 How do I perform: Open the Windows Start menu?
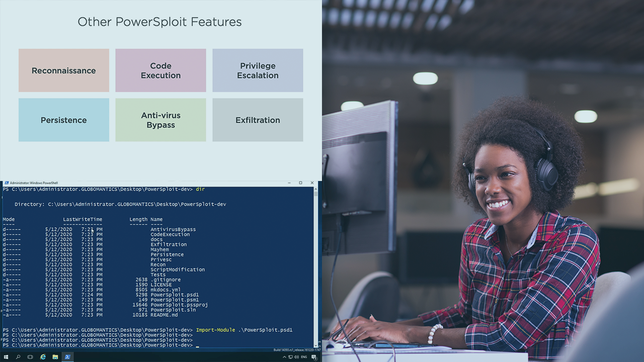coord(6,357)
